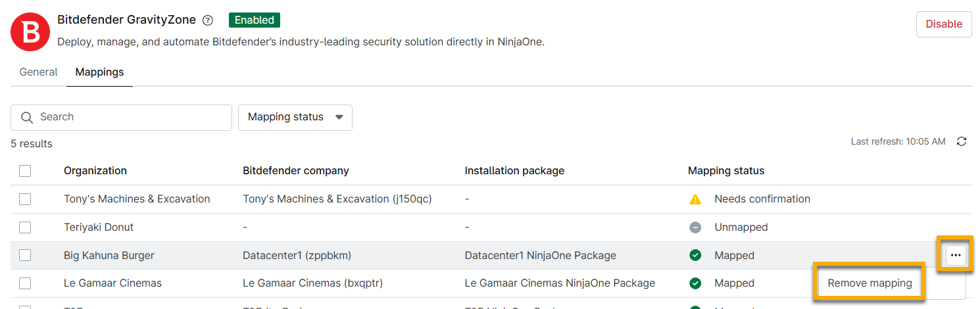Click the yellow Needs confirmation warning icon
The image size is (980, 309).
click(x=695, y=199)
